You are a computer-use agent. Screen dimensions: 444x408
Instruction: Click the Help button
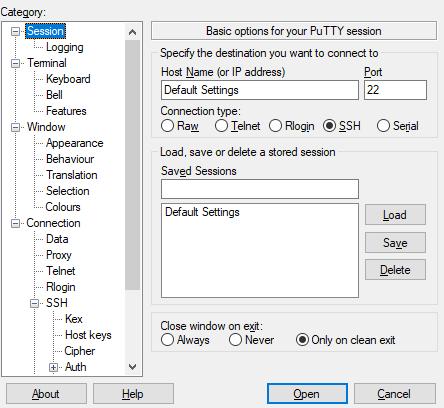133,394
